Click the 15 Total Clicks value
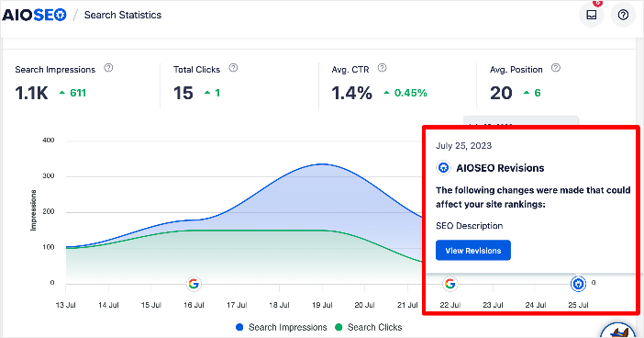 (x=183, y=93)
